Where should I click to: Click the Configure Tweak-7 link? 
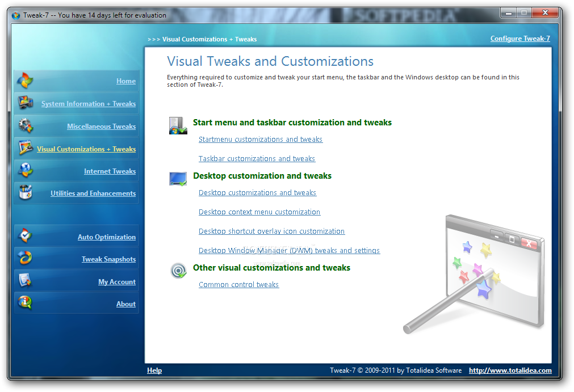click(520, 39)
